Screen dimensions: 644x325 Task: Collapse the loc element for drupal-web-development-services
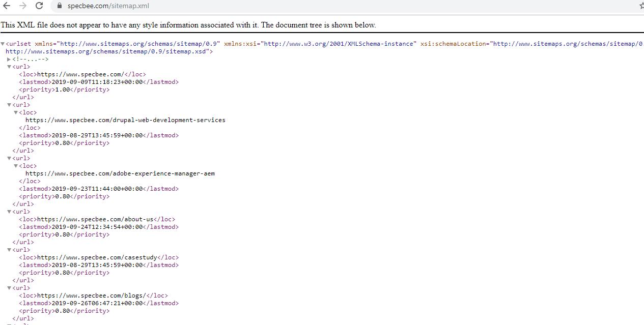[x=16, y=112]
